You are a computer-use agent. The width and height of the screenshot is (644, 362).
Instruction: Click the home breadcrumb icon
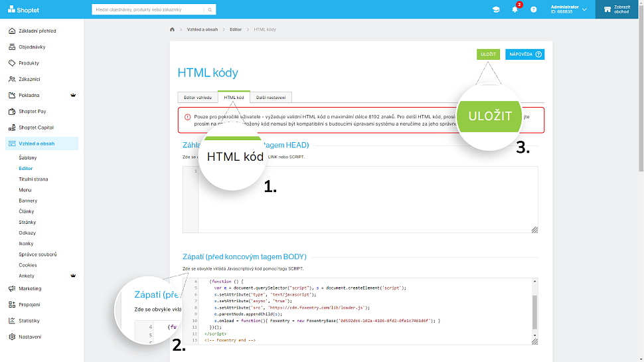172,29
